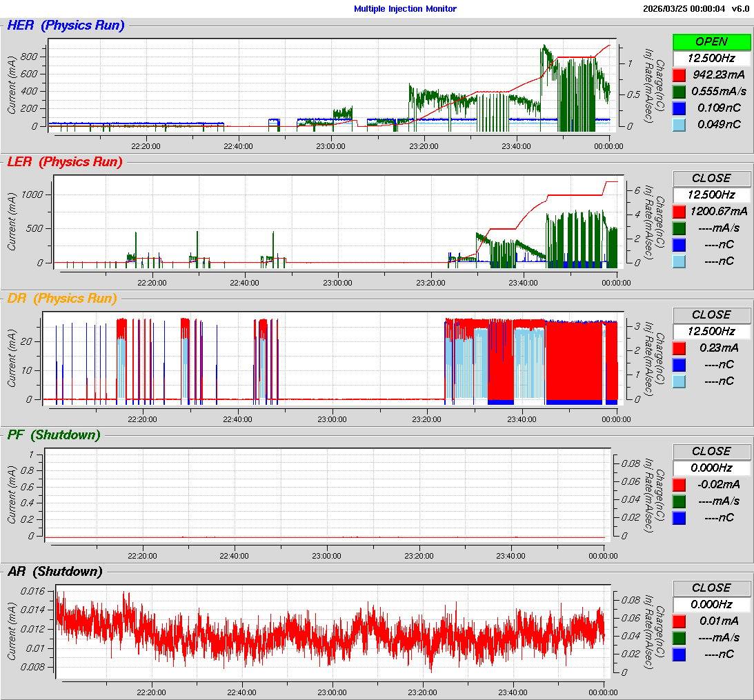Click the dark green swatch beside HER 0.555mA/s
The width and height of the screenshot is (754, 700).
point(679,92)
